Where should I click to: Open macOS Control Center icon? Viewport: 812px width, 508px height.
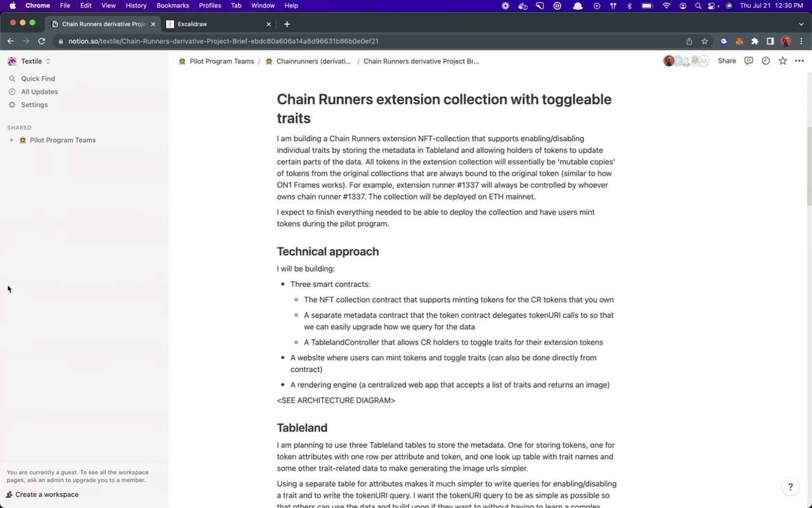click(713, 6)
